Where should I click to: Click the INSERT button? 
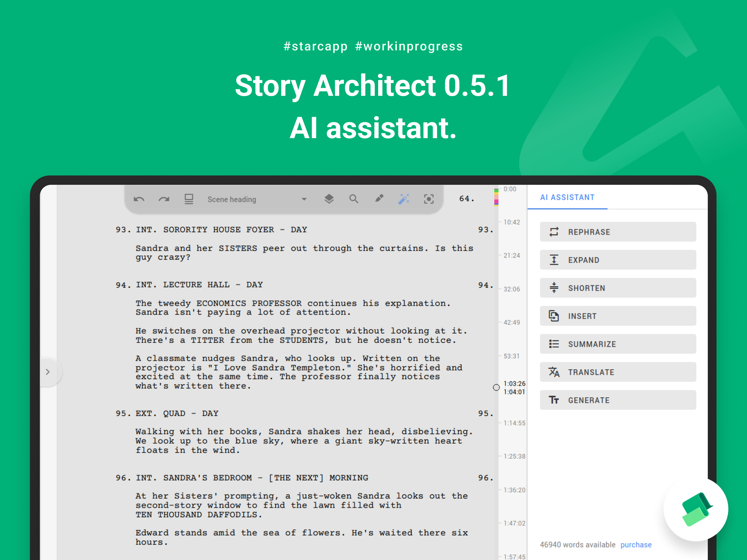coord(618,316)
